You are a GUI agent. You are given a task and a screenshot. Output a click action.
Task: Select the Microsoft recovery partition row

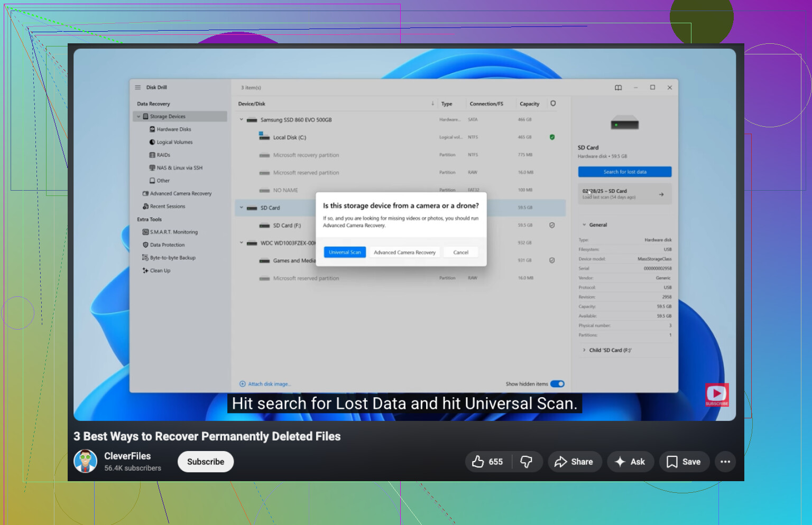[x=400, y=155]
